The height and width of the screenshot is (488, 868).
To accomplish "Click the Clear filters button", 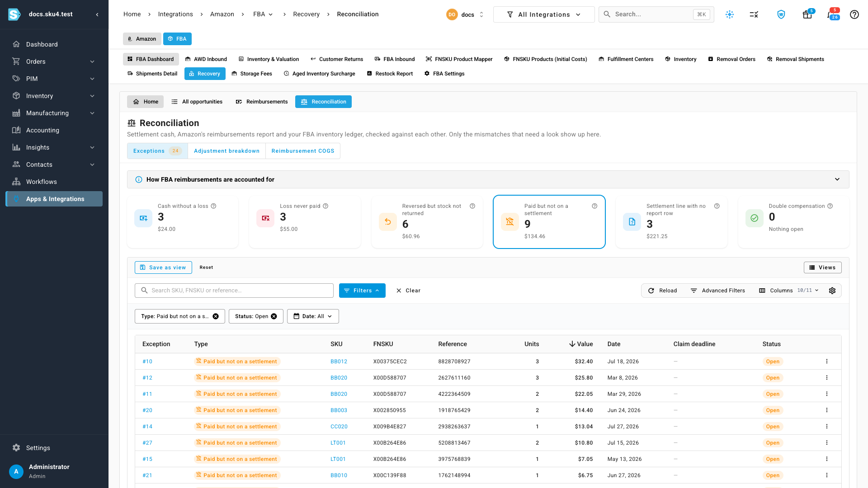I will coord(408,291).
